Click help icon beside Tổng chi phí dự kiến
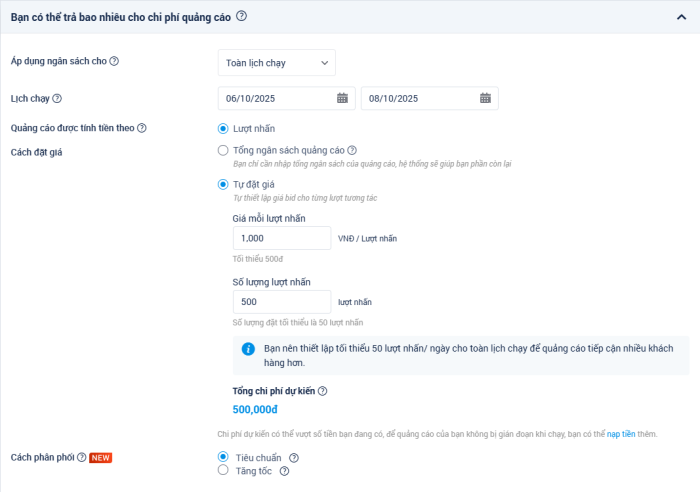700x492 pixels. 322,391
